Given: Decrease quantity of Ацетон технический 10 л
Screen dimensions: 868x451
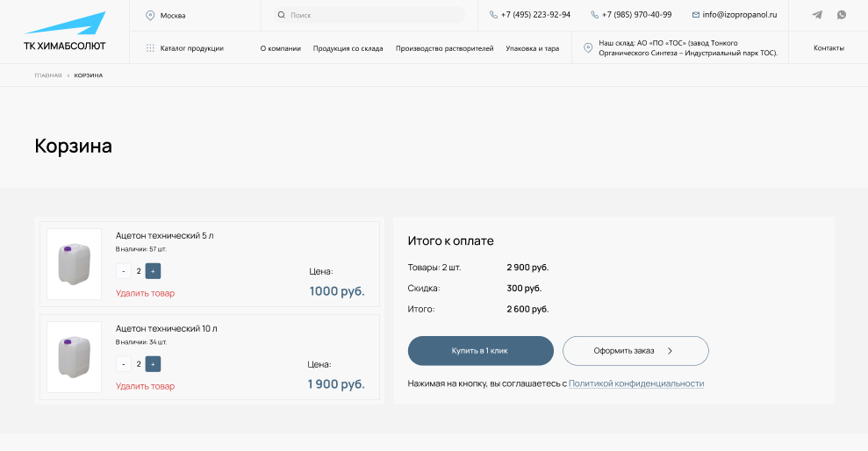Looking at the screenshot, I should click(x=124, y=364).
